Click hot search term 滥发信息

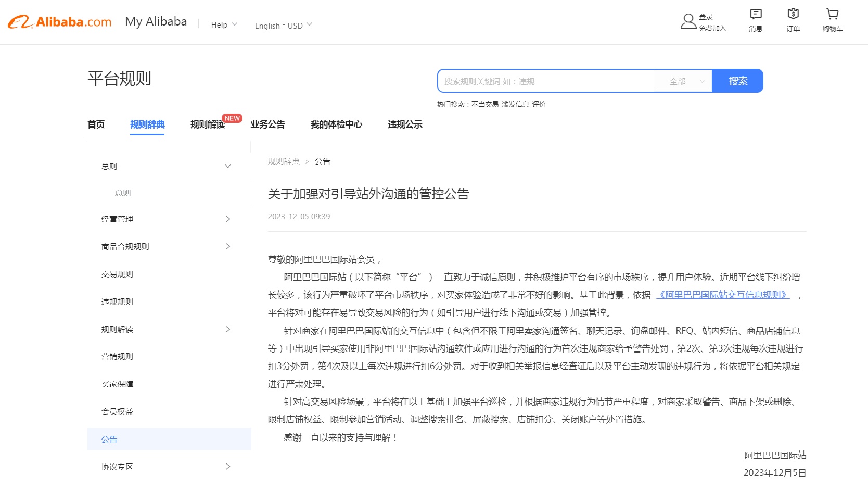click(x=515, y=104)
